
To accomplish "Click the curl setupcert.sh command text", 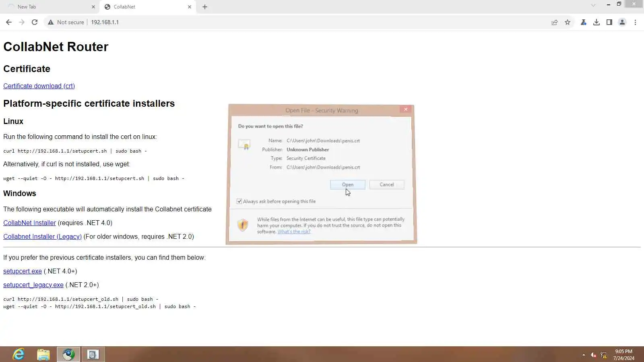I will (75, 151).
